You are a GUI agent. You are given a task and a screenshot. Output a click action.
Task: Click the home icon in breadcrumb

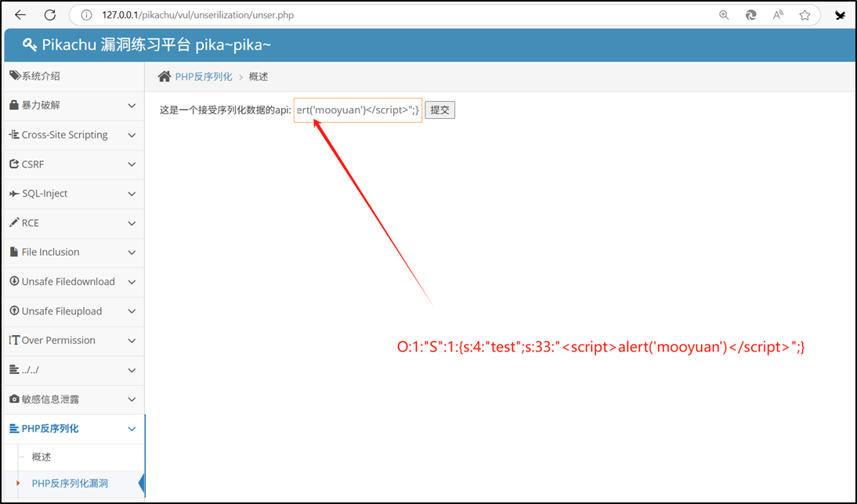point(164,77)
